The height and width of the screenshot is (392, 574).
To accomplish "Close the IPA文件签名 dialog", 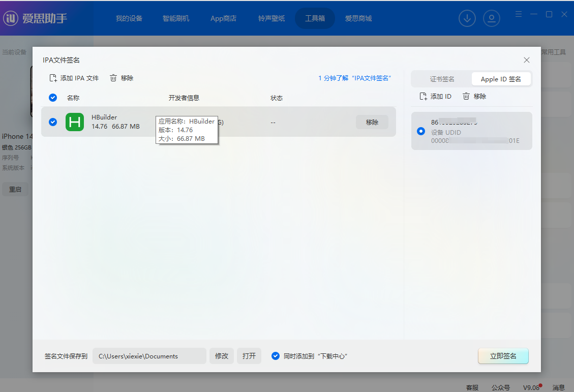I will pos(527,60).
